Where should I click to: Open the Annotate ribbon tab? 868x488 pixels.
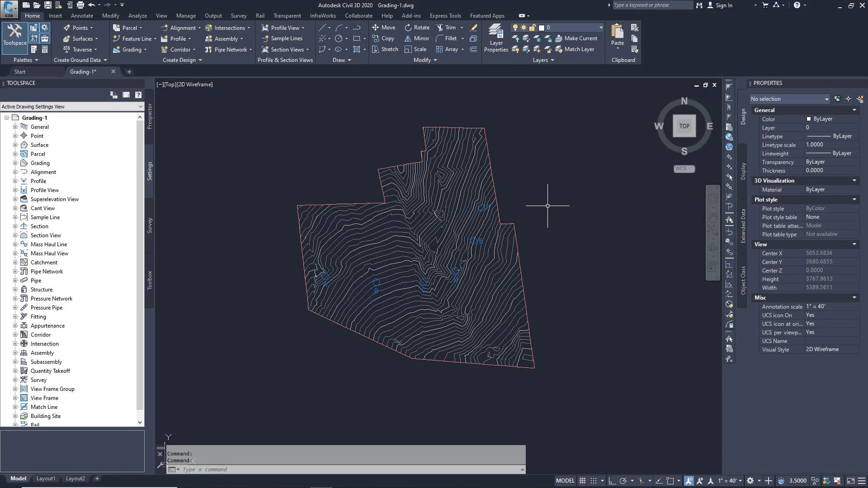click(x=82, y=15)
